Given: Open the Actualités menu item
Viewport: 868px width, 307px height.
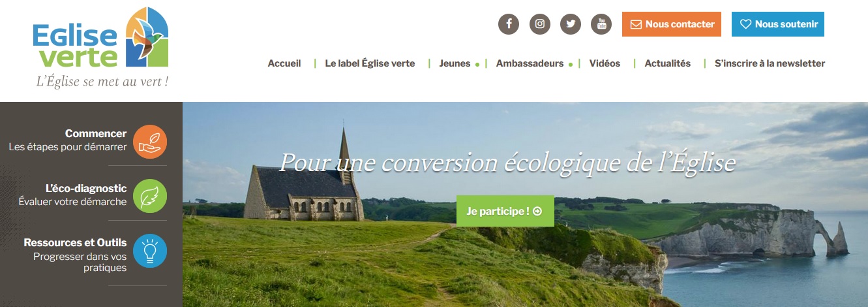Looking at the screenshot, I should (667, 63).
